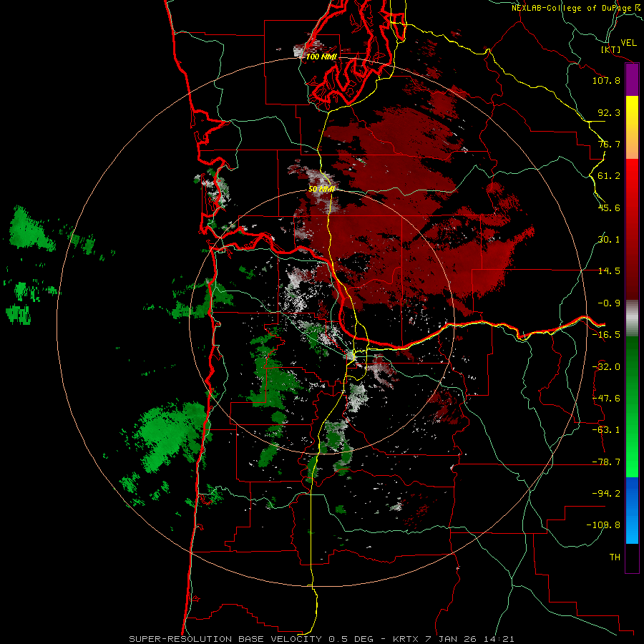Screen dimensions: 644x644
Task: Select the -109.8 velocity scale value
Action: coord(604,525)
